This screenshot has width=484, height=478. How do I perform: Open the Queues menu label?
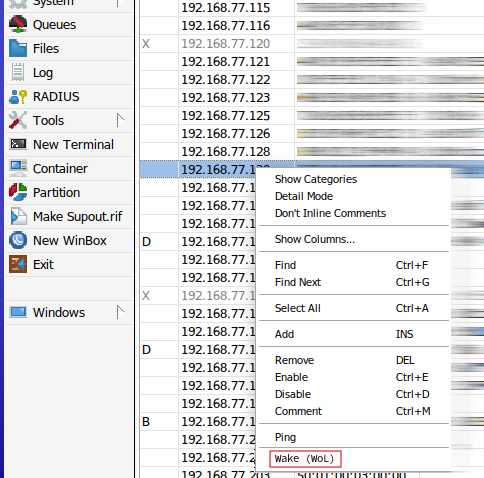(54, 25)
